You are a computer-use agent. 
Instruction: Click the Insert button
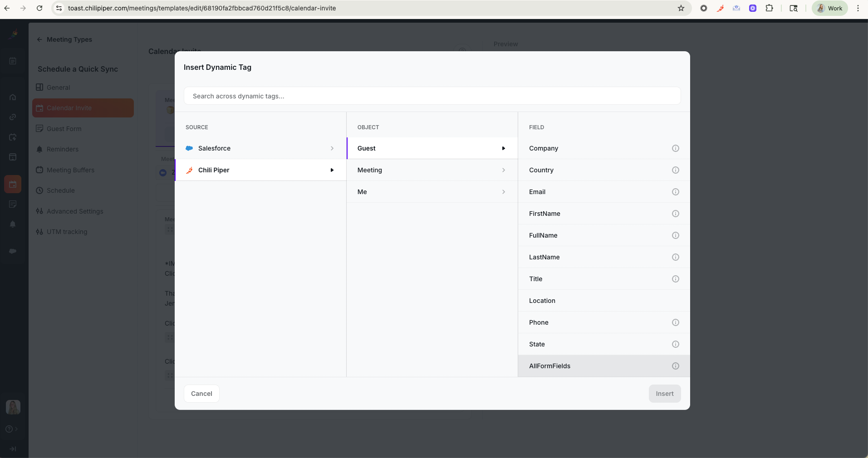[664, 394]
